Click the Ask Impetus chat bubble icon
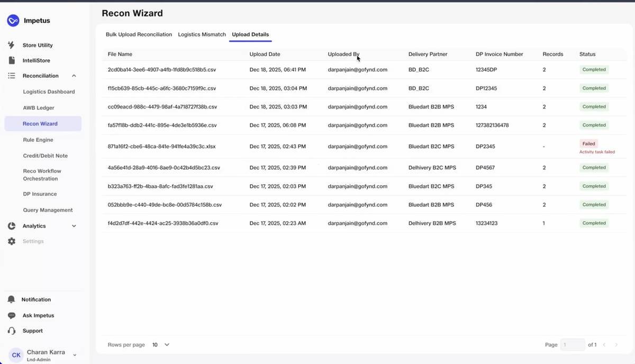635x364 pixels. point(11,315)
